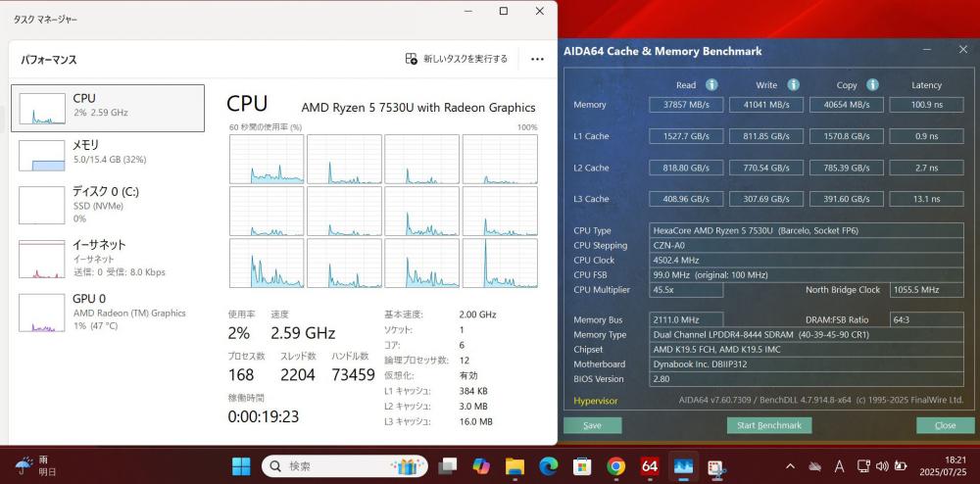Click Task Manager taskbar icon
The width and height of the screenshot is (980, 484).
682,466
